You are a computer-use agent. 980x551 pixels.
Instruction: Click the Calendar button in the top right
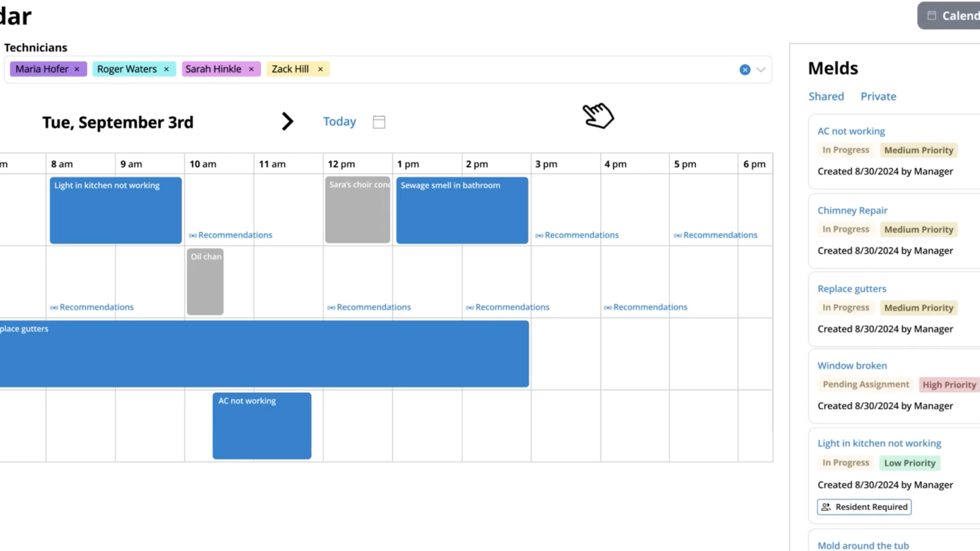960,15
